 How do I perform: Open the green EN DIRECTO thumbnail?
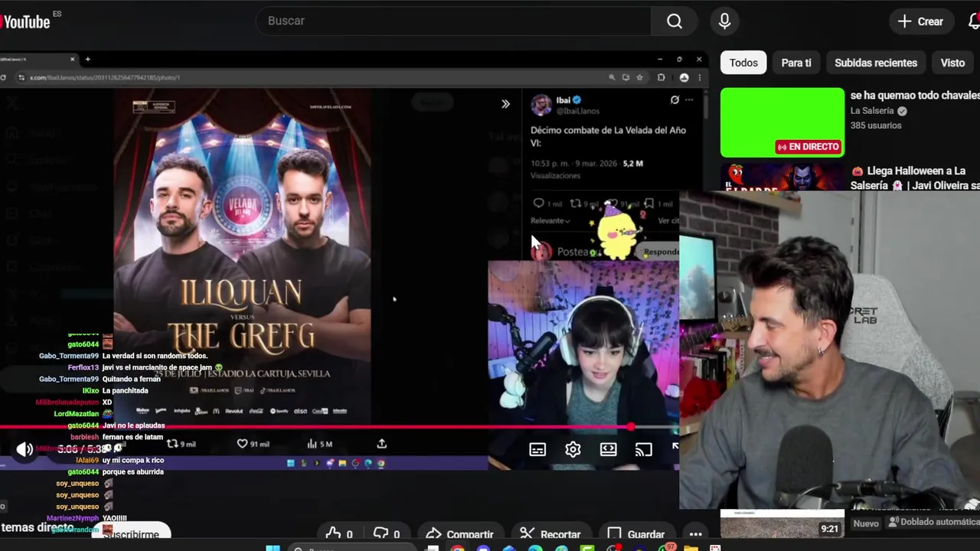[x=782, y=122]
